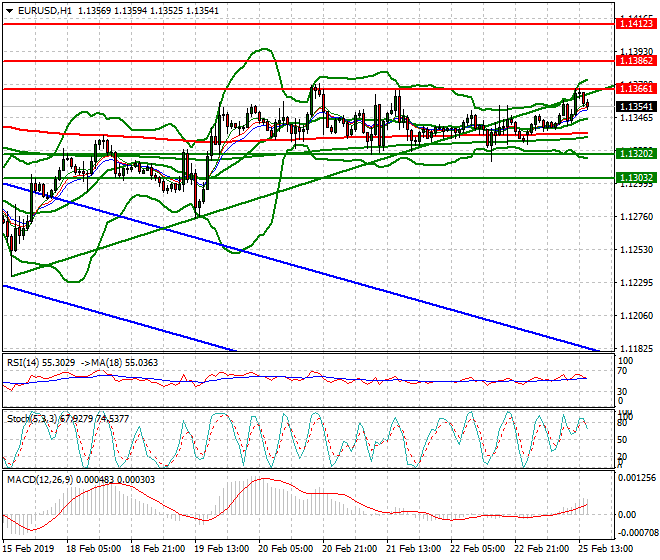
Task: Click the 1.14123 red price level label
Action: [636, 24]
